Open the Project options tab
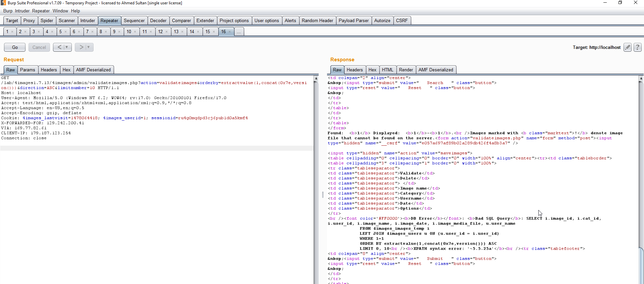Image resolution: width=644 pixels, height=284 pixels. [234, 20]
